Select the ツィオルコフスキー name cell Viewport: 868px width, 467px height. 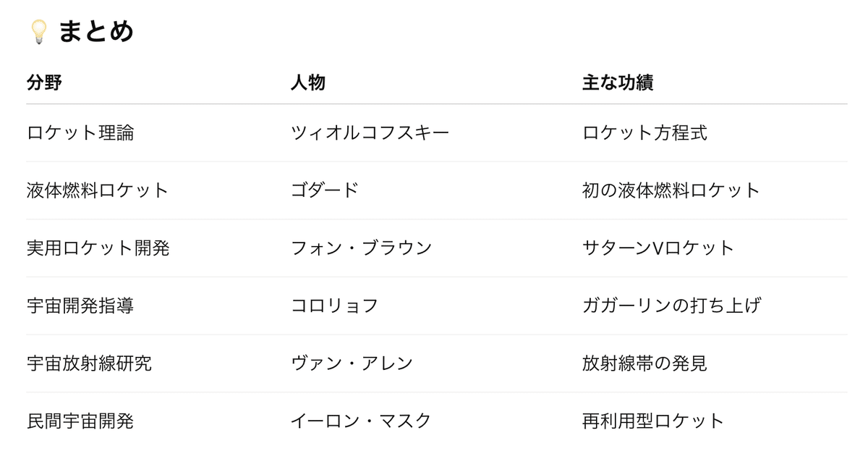click(370, 133)
